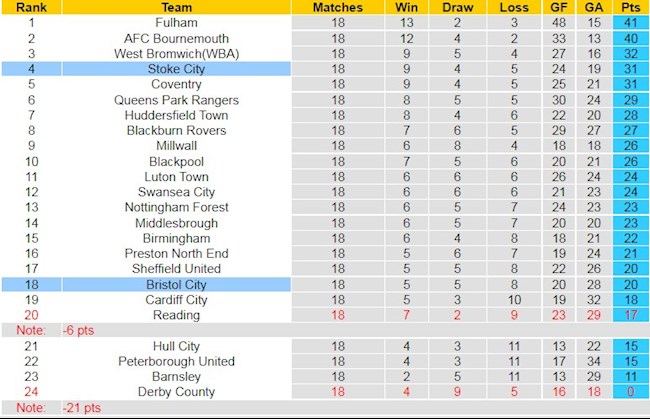650x419 pixels.
Task: Open the Queens Park Rangers entry
Action: 177,100
